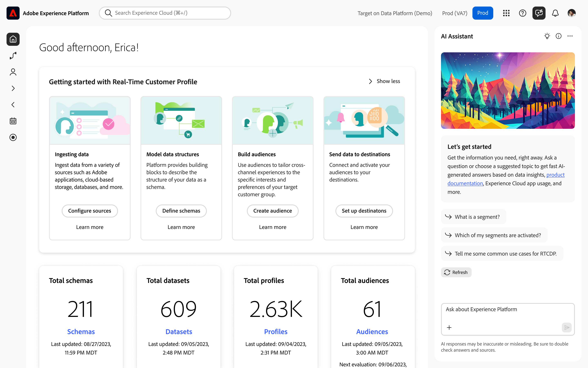The width and height of the screenshot is (588, 368).
Task: Click the 211 total schemas value
Action: point(81,309)
